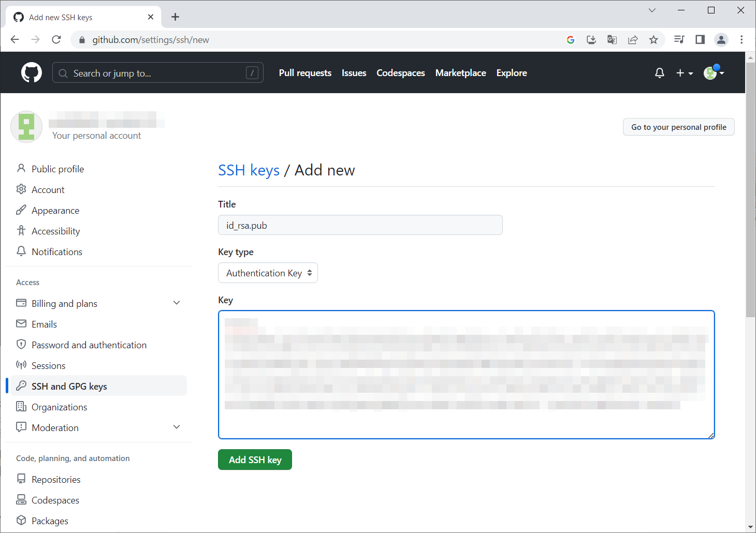Open the user avatar menu

(714, 73)
